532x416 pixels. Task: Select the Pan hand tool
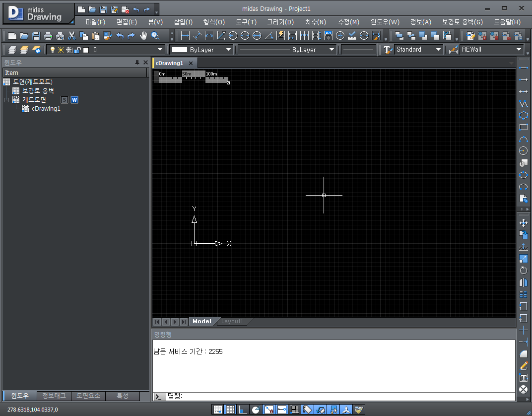[x=143, y=36]
